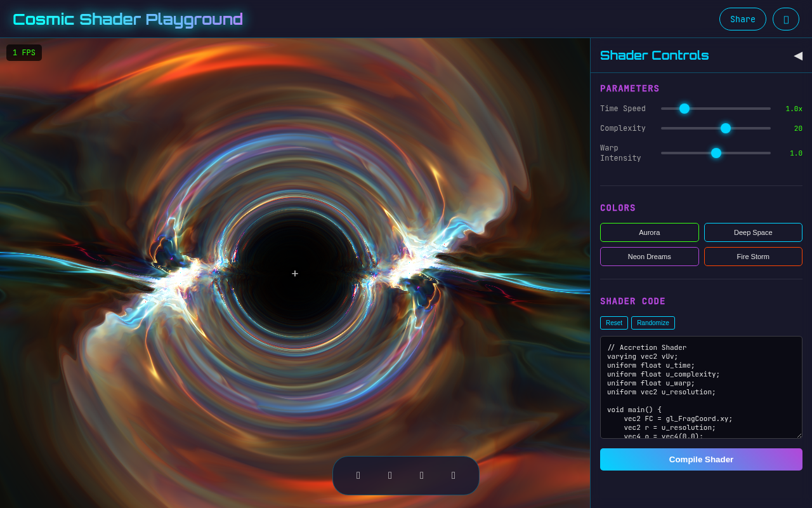The image size is (812, 508).
Task: Click the Time Speed slider handle
Action: 684,109
